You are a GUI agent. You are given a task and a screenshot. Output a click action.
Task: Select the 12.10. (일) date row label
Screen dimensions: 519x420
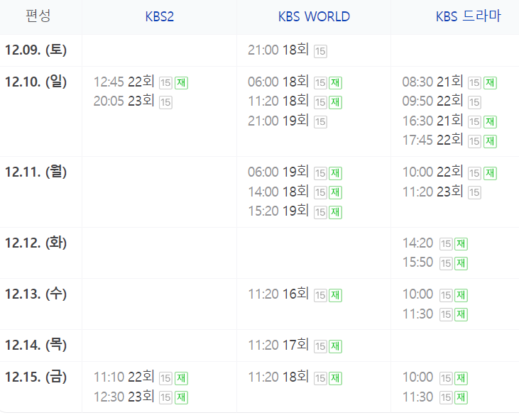click(35, 82)
